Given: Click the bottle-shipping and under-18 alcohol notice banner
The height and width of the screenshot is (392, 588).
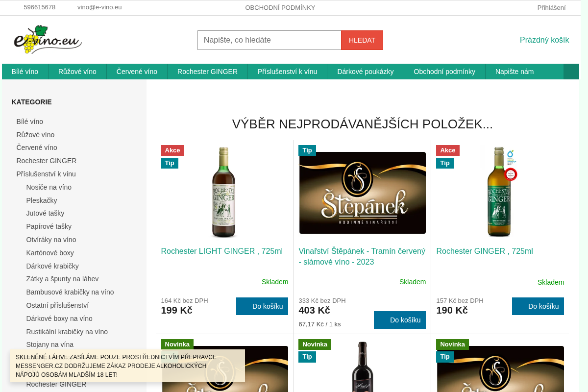Looking at the screenshot, I should coord(127,366).
